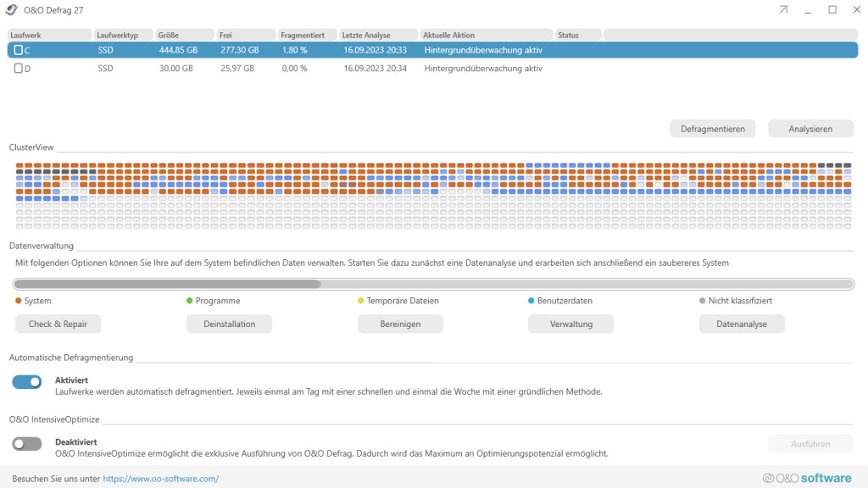Click the blue Benutzerdaten legend dot
This screenshot has height=488, width=868.
[x=531, y=301]
